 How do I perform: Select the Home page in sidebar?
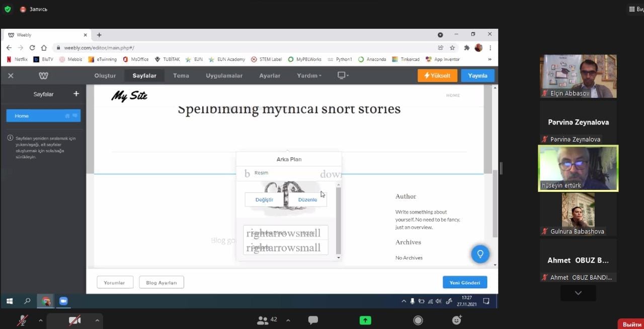pos(43,116)
